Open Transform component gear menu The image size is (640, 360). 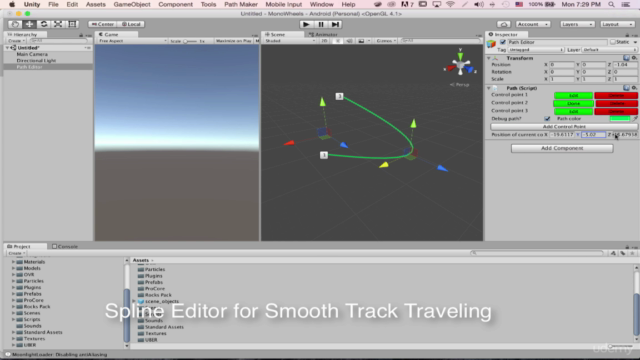click(x=634, y=58)
